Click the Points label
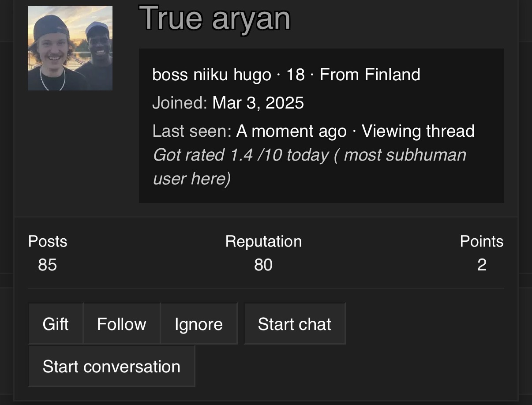Viewport: 532px width, 405px height. (481, 241)
